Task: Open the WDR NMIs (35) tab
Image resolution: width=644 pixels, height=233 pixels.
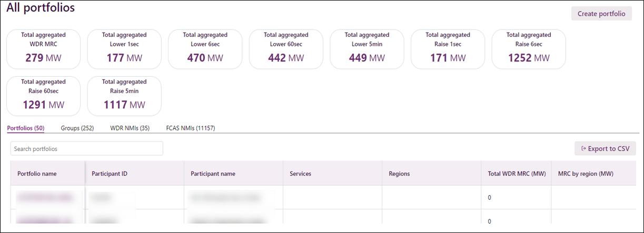Action: point(130,128)
